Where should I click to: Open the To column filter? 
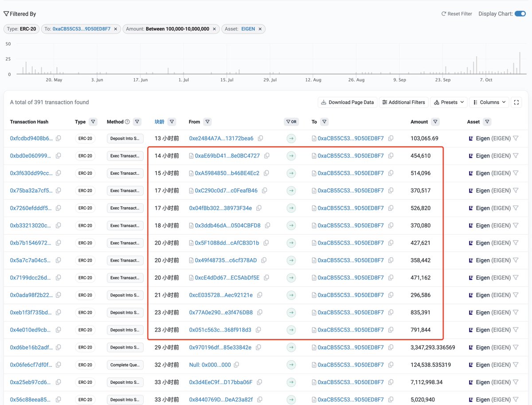[324, 122]
